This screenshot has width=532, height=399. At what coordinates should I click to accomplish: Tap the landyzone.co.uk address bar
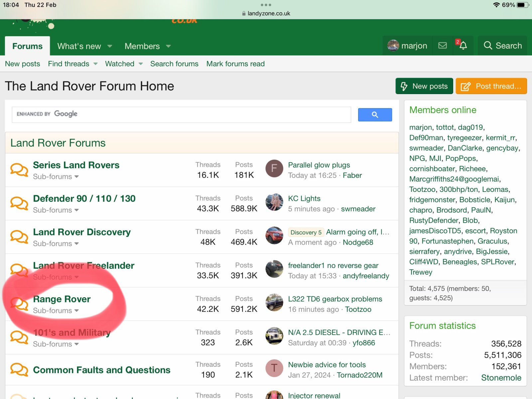coord(266,14)
